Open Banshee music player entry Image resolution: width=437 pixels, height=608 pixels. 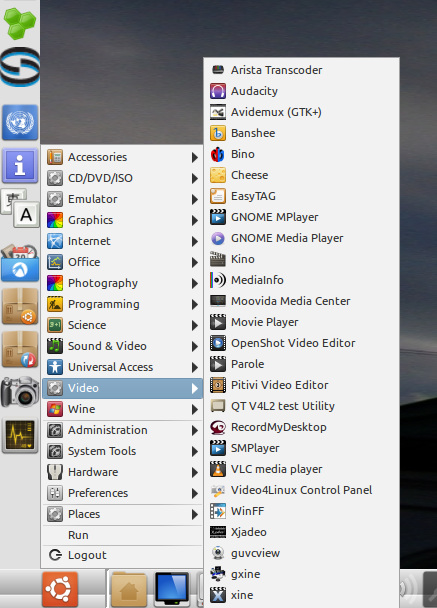point(301,133)
